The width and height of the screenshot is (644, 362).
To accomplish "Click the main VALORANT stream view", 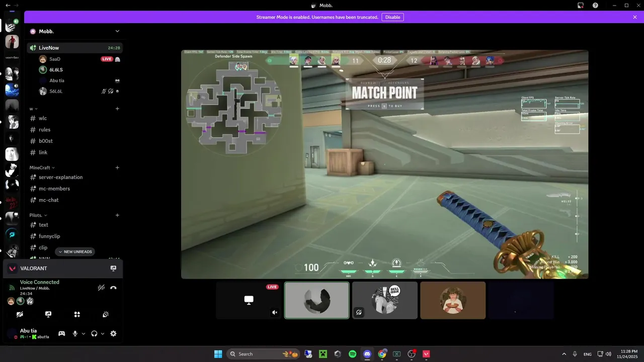I will click(x=385, y=164).
